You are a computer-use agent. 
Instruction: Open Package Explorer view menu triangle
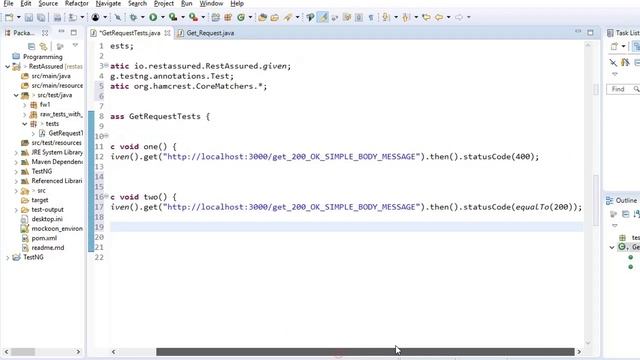point(75,45)
